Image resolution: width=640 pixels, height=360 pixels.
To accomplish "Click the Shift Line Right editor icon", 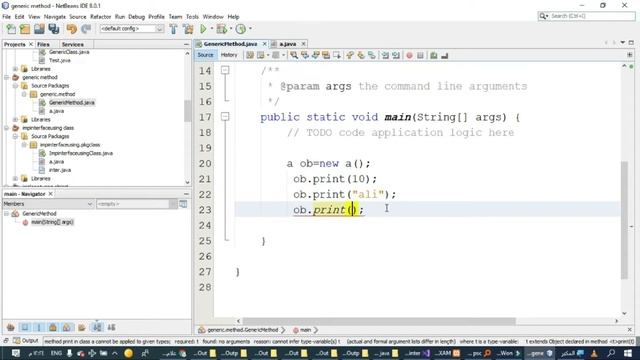I will (396, 55).
